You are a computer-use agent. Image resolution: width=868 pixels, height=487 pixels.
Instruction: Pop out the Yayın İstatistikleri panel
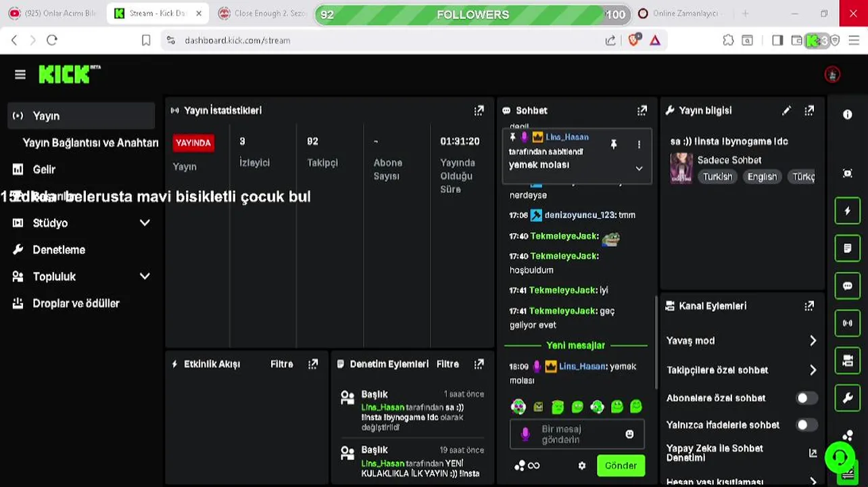(x=479, y=110)
